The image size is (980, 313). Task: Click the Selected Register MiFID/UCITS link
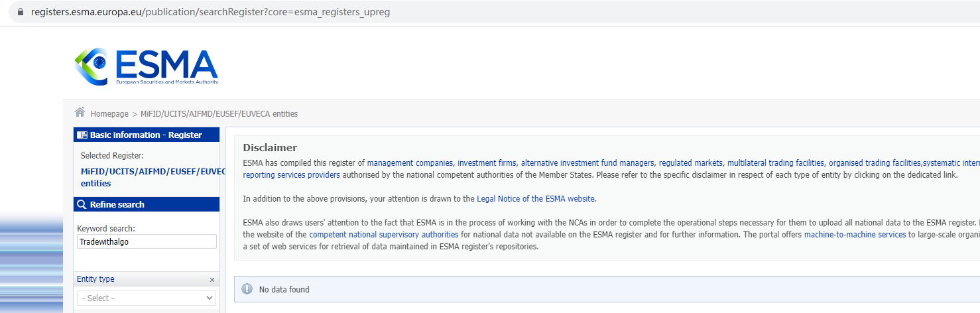click(x=153, y=177)
